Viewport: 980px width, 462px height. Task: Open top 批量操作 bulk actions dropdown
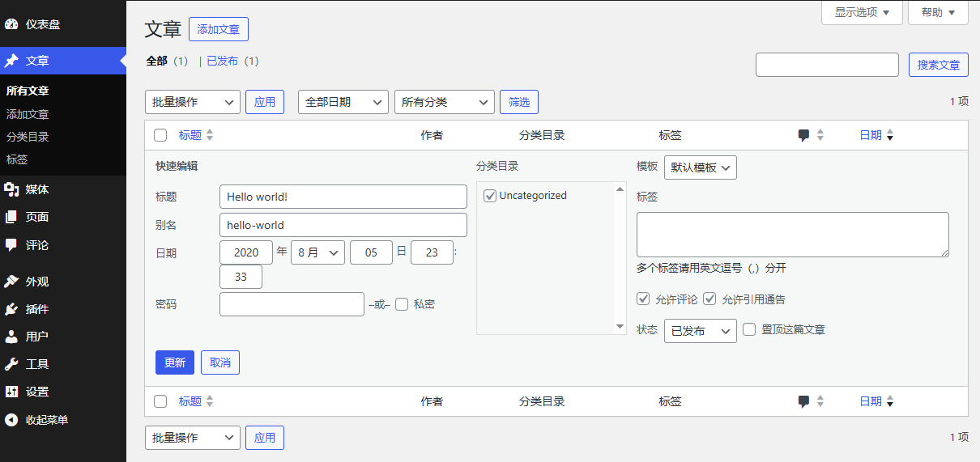[x=193, y=102]
